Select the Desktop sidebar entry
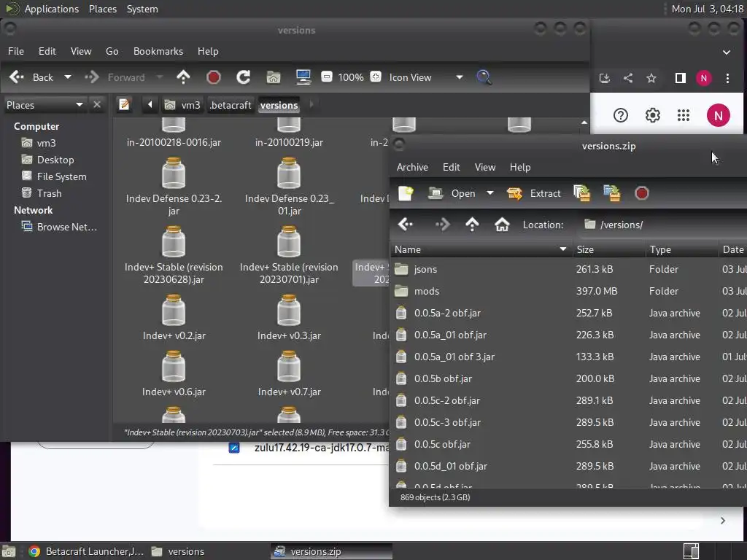747x560 pixels. pyautogui.click(x=55, y=160)
